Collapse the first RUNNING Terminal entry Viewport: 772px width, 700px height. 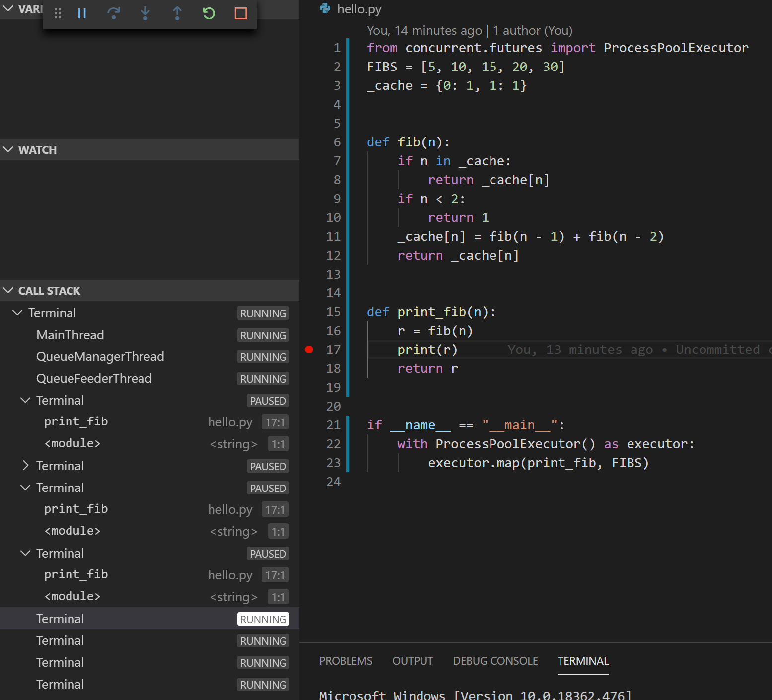[17, 313]
